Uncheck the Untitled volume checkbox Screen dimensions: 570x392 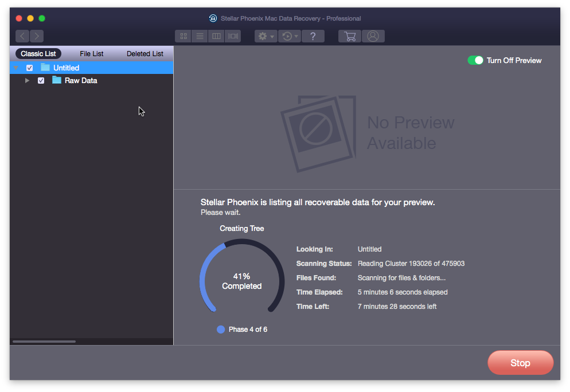tap(29, 68)
